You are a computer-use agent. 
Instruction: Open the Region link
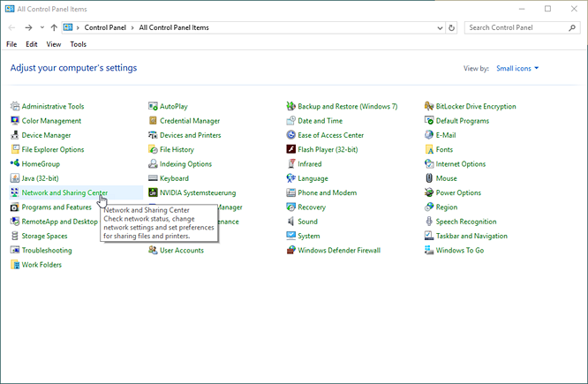click(447, 207)
